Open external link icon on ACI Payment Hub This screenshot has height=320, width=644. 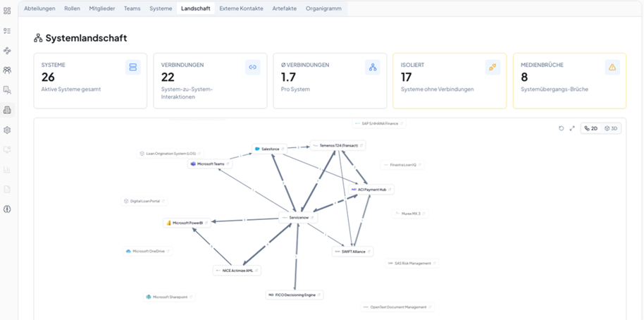point(390,190)
